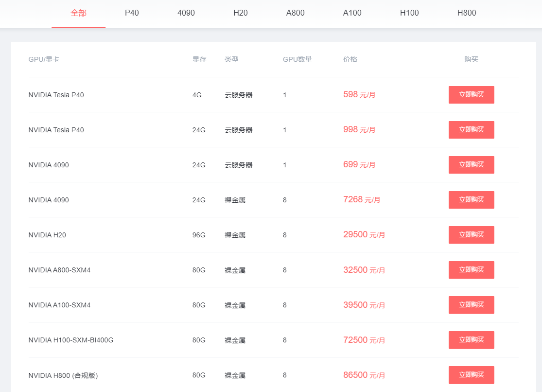Click the GPU/显卡 column header
The width and height of the screenshot is (542, 392).
tap(44, 59)
